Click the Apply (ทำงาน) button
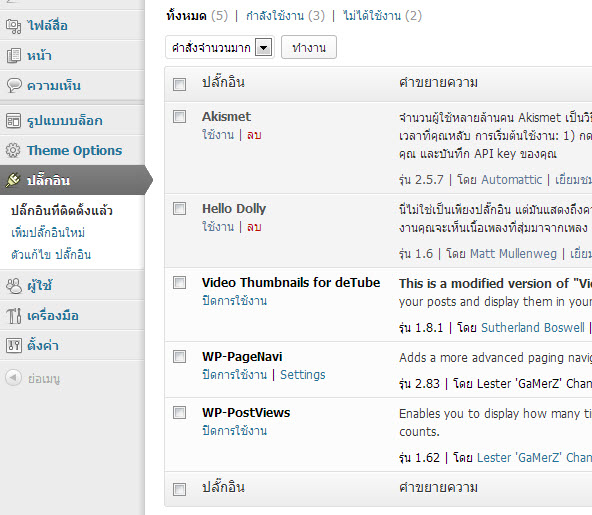The height and width of the screenshot is (515, 592). coord(309,48)
